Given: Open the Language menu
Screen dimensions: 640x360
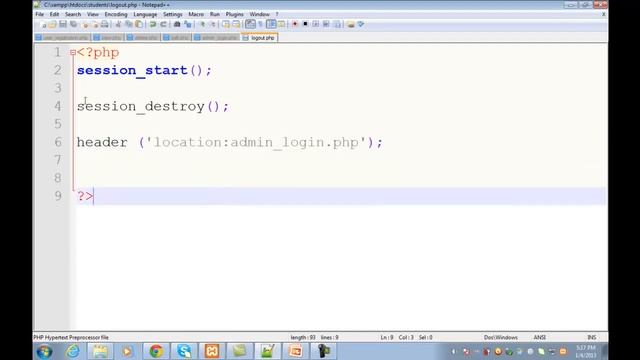Looking at the screenshot, I should [145, 14].
